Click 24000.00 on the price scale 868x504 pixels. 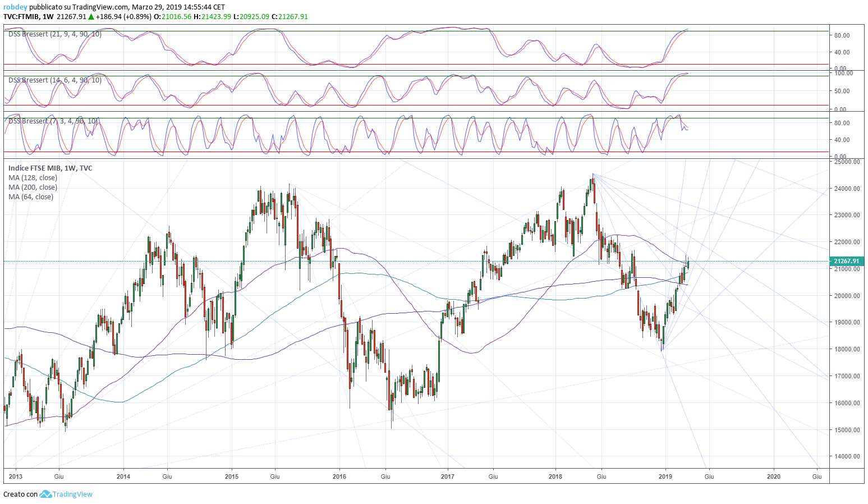(x=847, y=189)
